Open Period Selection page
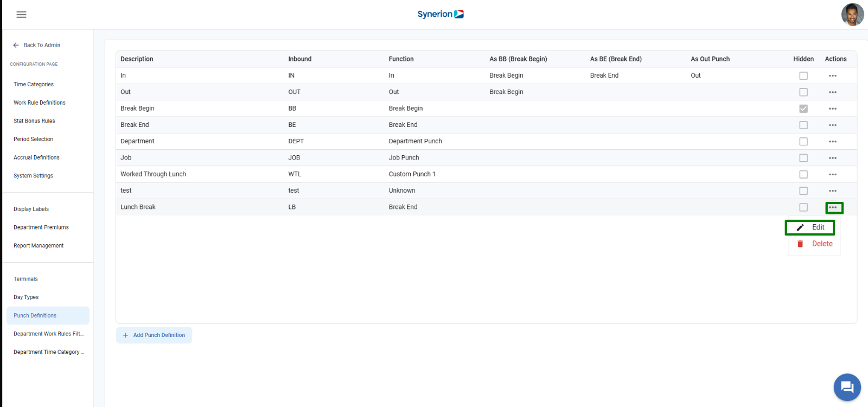868x407 pixels. tap(34, 139)
